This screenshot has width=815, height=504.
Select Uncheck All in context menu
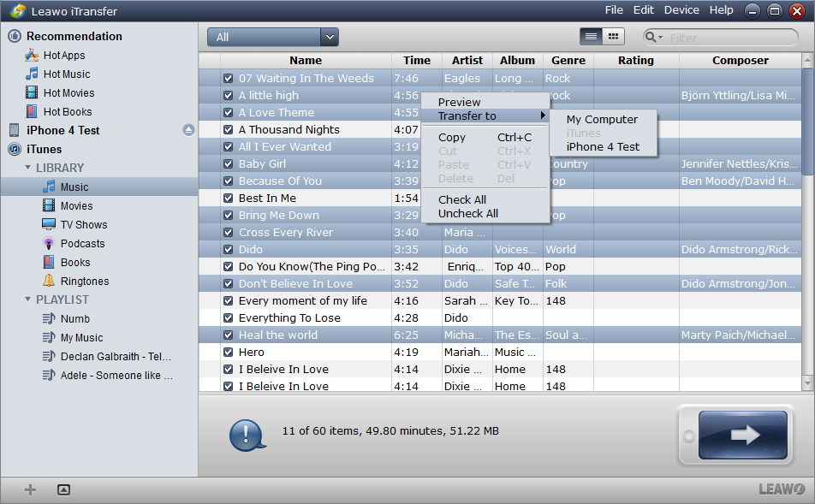click(x=467, y=213)
